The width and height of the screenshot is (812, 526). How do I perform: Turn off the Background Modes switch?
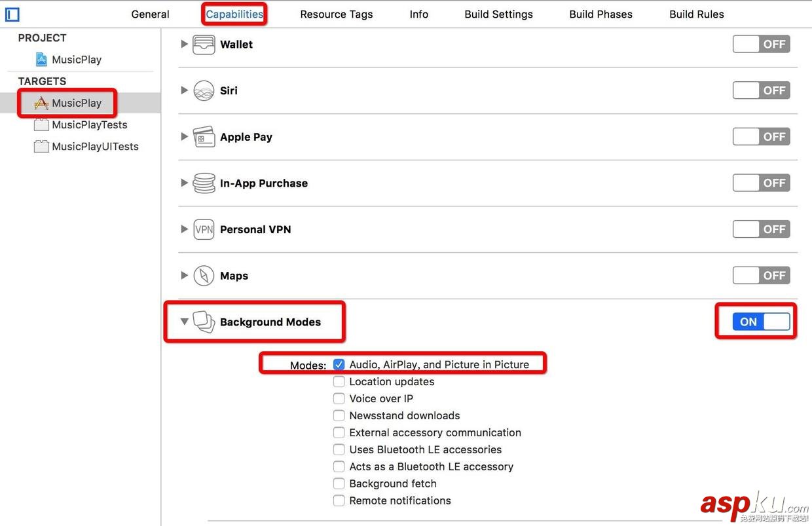coord(760,322)
